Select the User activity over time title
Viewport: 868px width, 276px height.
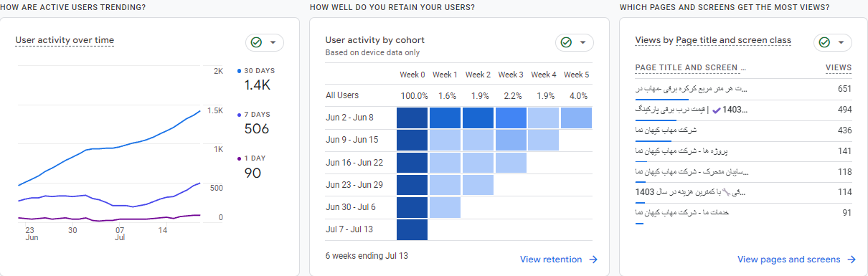pyautogui.click(x=65, y=40)
